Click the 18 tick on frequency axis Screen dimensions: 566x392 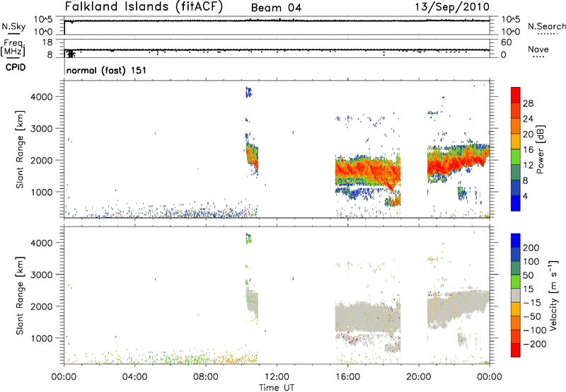(x=47, y=42)
